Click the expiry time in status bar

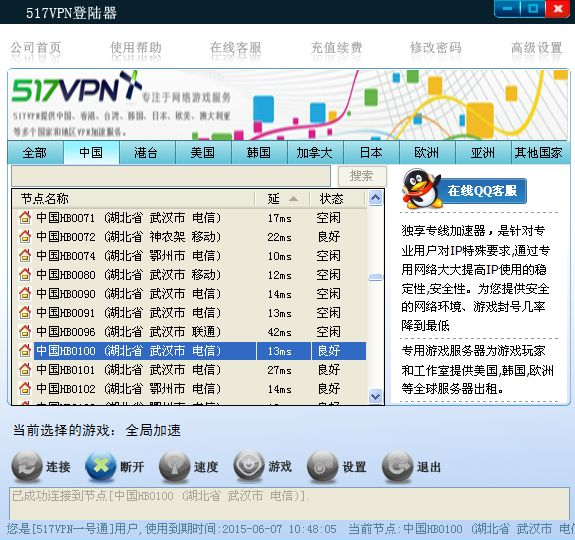[x=279, y=529]
